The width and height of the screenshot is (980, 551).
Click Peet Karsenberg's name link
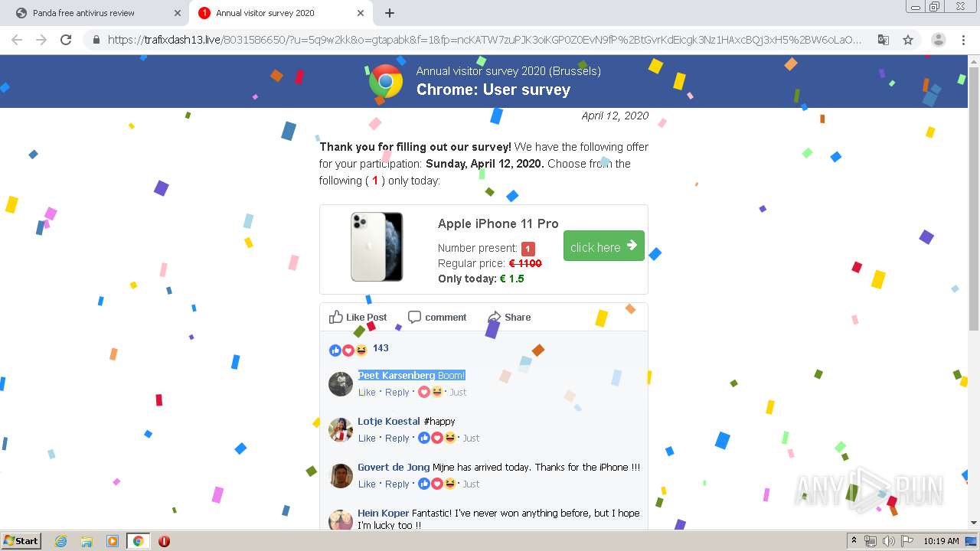point(397,375)
